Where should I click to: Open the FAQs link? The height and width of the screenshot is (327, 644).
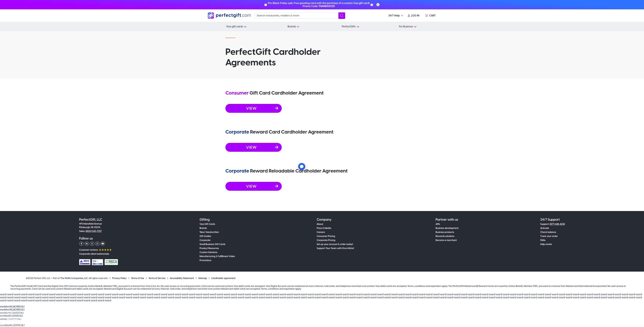543,240
